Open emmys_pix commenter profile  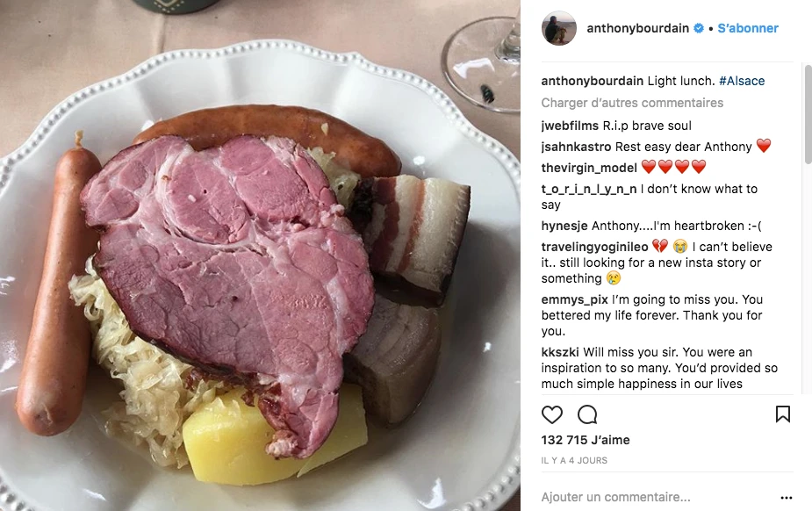tap(575, 299)
